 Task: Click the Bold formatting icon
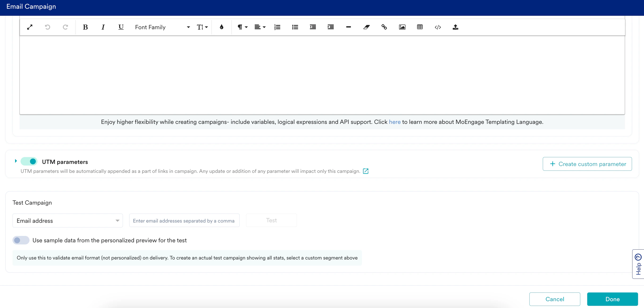[x=85, y=27]
